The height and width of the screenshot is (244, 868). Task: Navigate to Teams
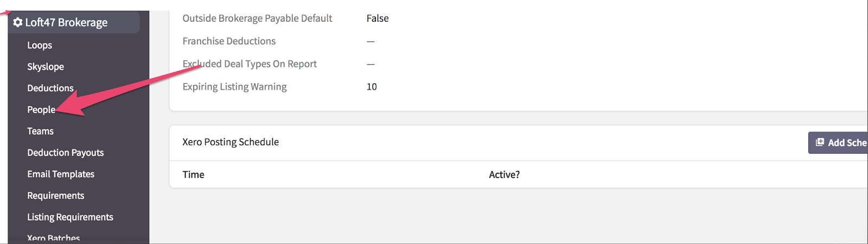(40, 131)
